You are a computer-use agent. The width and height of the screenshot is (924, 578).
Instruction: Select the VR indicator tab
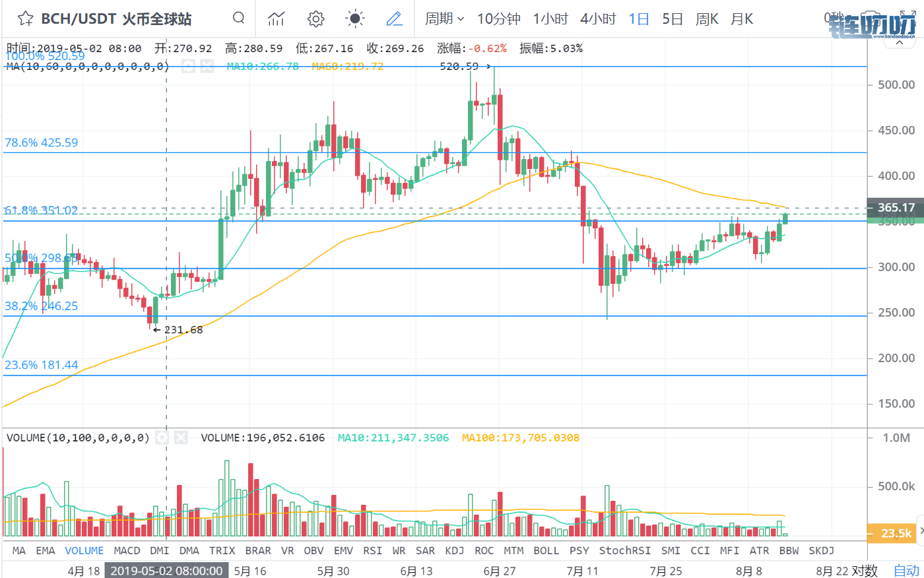pos(288,550)
